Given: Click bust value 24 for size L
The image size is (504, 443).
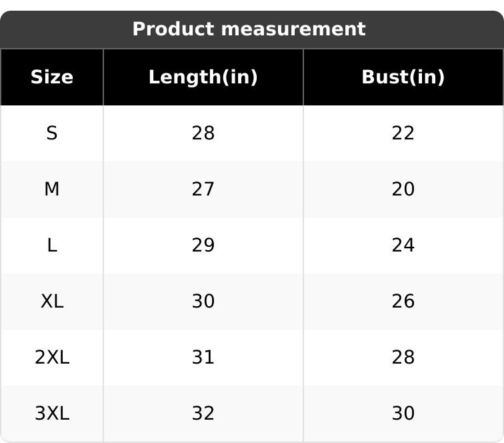Looking at the screenshot, I should click(x=403, y=246).
